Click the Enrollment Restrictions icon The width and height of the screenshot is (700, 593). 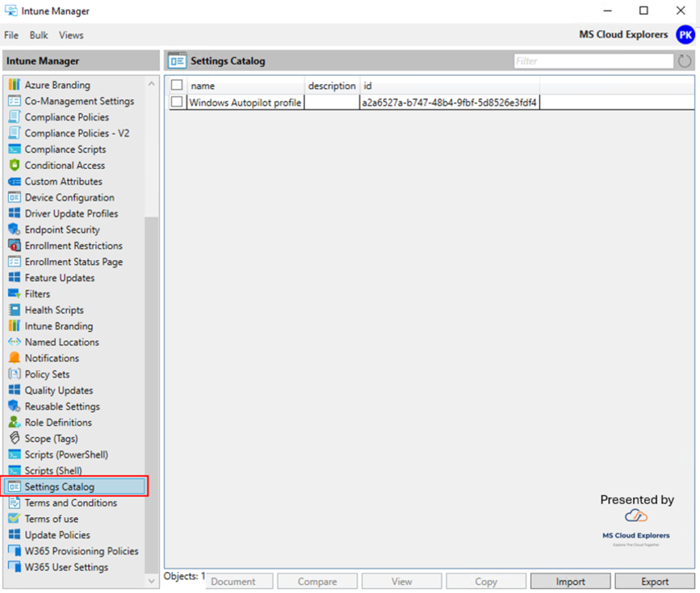coord(14,245)
